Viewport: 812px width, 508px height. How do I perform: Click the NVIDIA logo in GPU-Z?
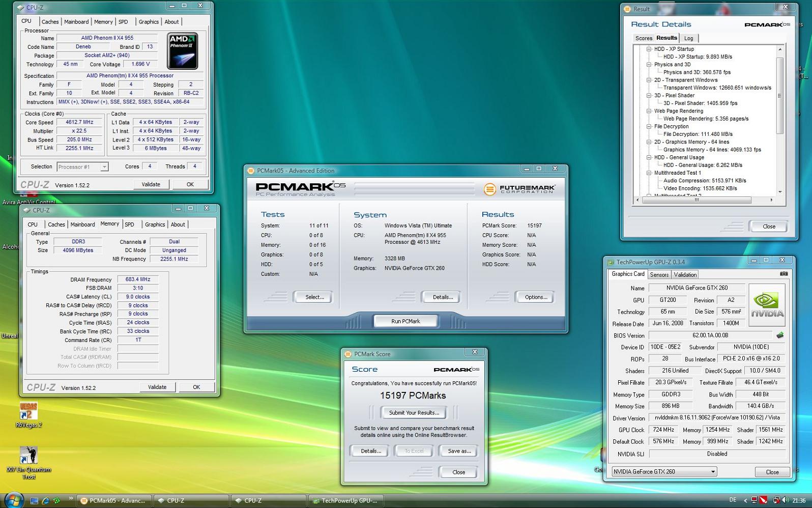click(767, 305)
